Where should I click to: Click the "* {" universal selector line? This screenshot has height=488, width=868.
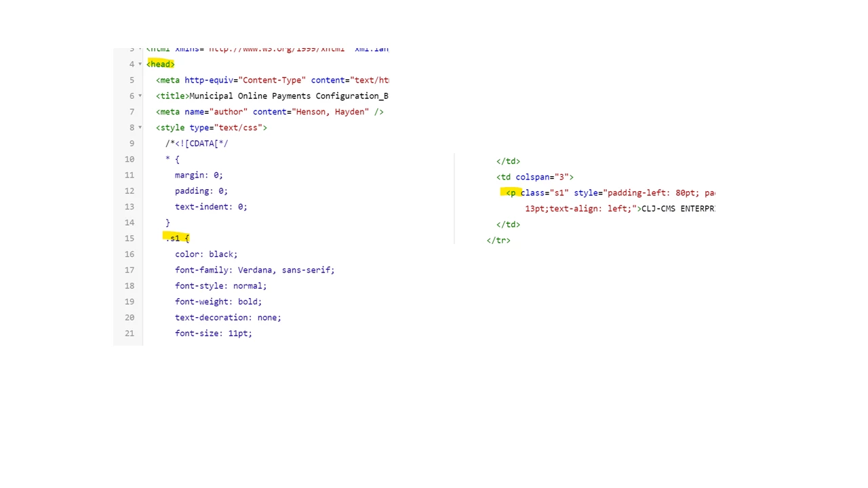172,159
